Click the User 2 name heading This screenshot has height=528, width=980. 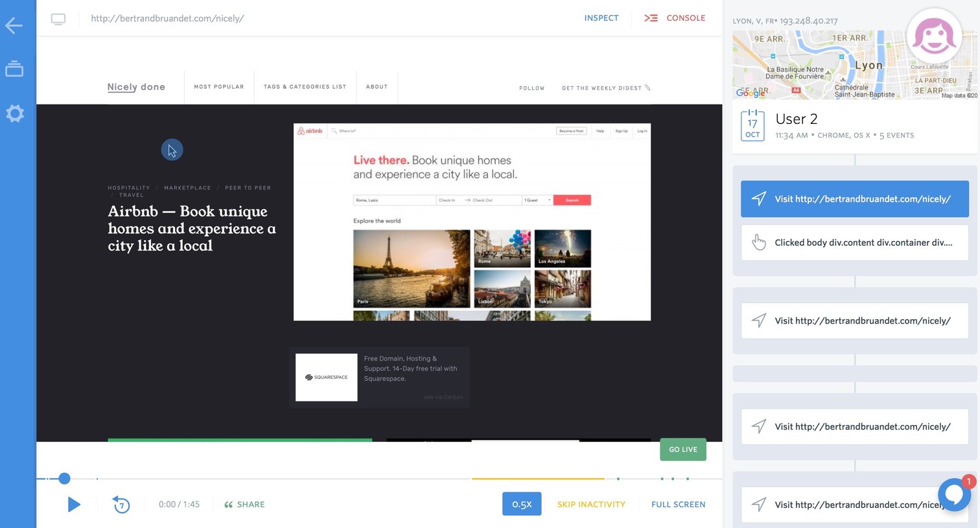[797, 119]
